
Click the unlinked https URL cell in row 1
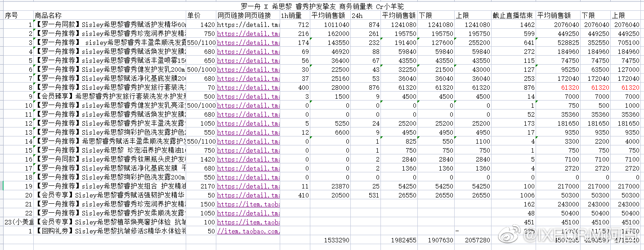248,25
